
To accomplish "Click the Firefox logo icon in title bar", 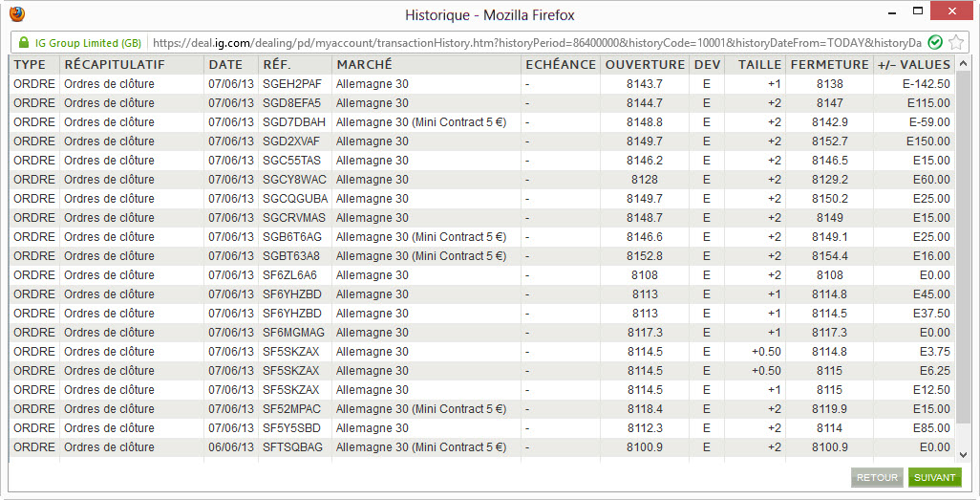I will (x=17, y=13).
